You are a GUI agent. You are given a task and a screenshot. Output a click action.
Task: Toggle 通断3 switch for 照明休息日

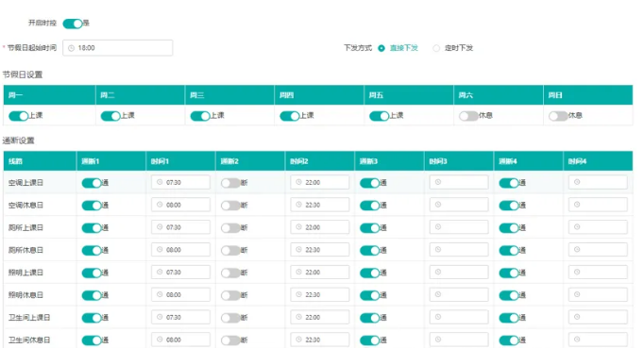(370, 295)
